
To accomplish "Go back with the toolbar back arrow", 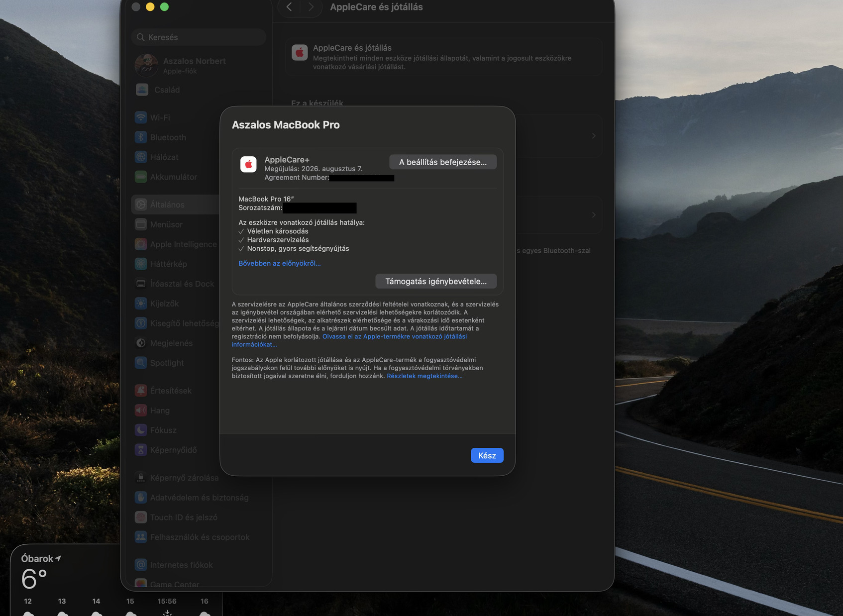I will pos(289,7).
